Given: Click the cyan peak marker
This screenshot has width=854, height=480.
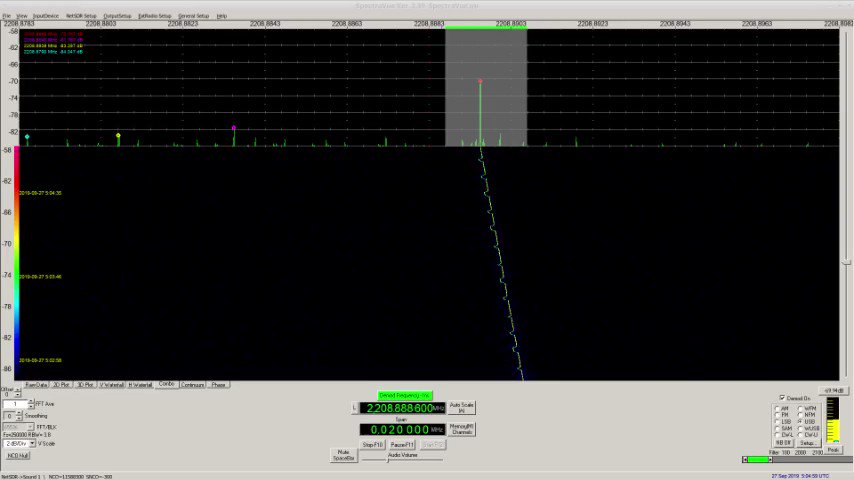Looking at the screenshot, I should (x=27, y=137).
